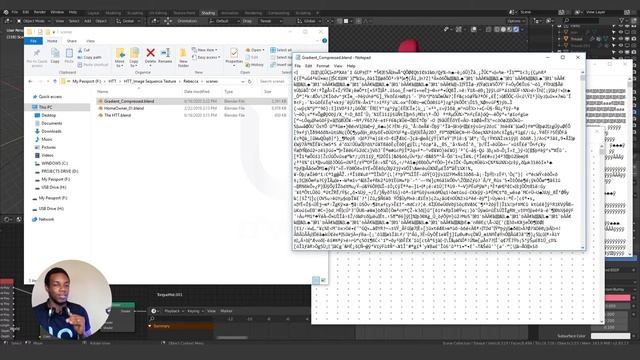This screenshot has width=640, height=360.
Task: Open Notepad Help menu
Action: coord(351,66)
